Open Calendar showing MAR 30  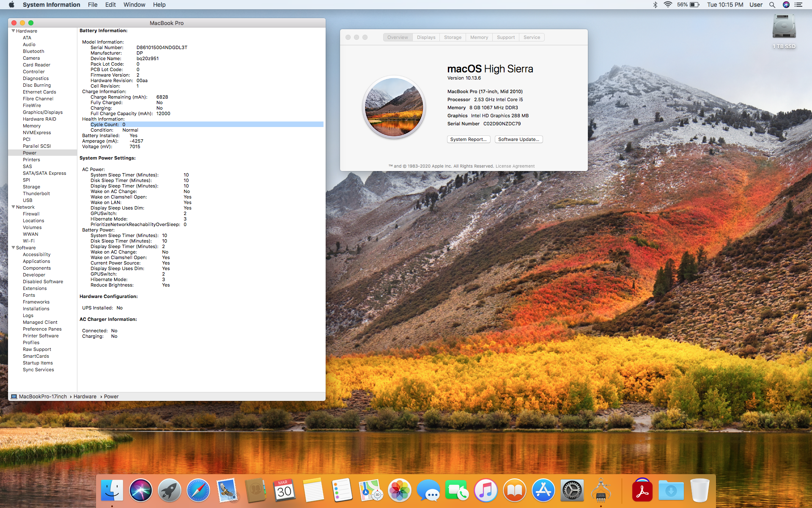[285, 491]
